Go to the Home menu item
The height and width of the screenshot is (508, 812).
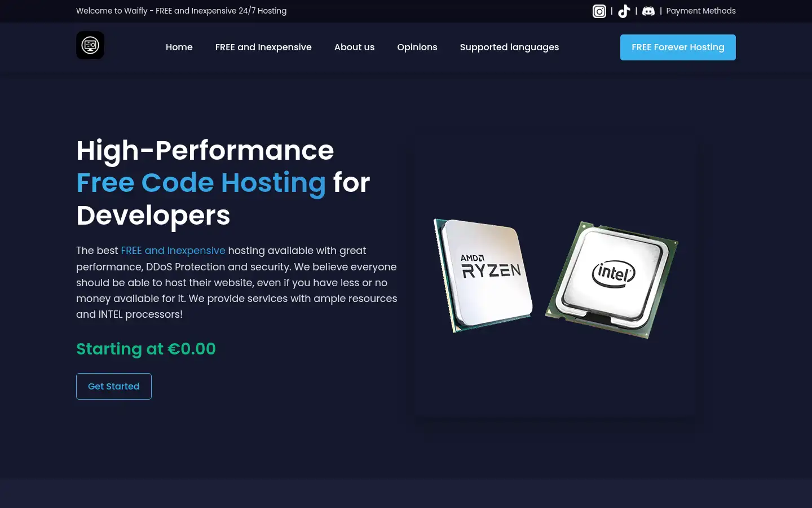[x=179, y=47]
